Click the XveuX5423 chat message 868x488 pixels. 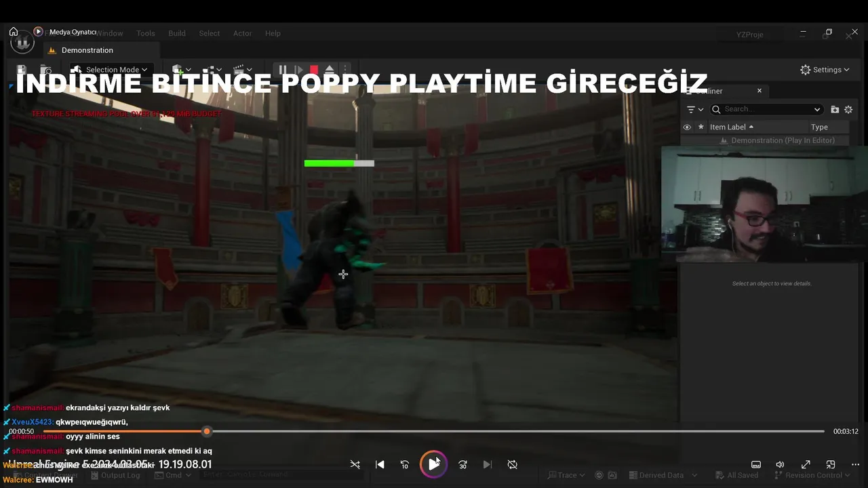click(65, 422)
